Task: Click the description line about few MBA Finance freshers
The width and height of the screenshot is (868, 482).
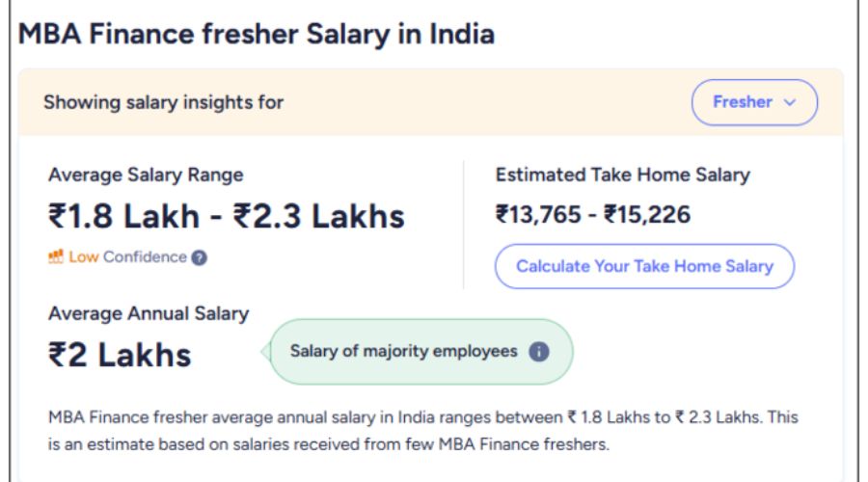Action: [x=329, y=444]
